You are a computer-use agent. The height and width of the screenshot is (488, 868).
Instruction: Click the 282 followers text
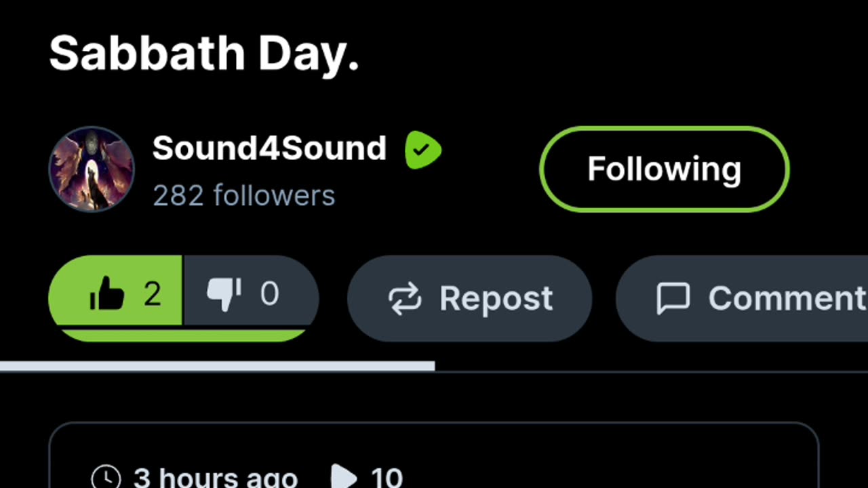244,196
